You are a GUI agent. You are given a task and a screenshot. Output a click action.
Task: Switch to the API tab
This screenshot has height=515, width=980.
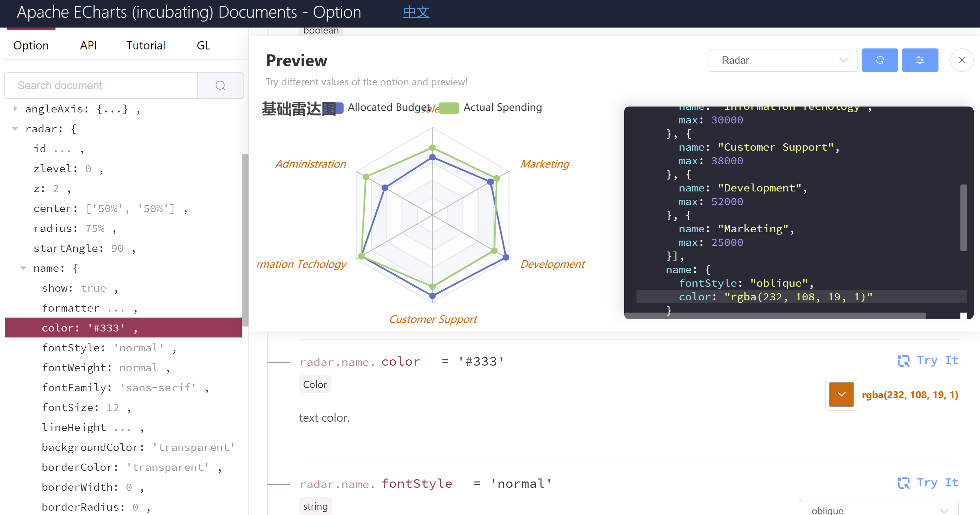point(88,45)
